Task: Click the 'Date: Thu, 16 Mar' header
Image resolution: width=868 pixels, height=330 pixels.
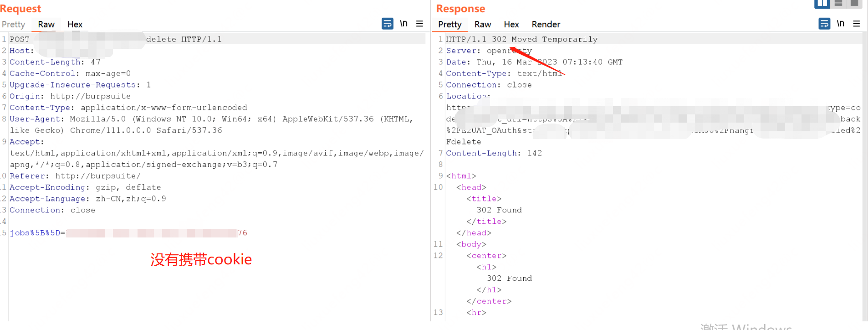Action: click(534, 62)
